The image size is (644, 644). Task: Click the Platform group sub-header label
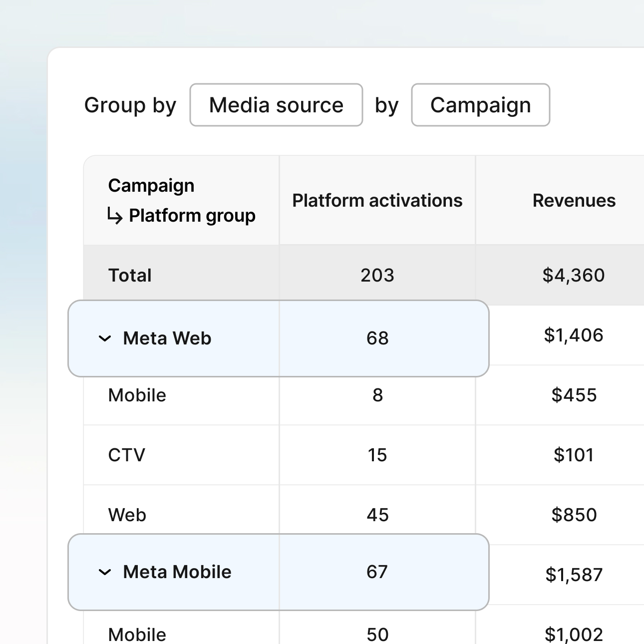pos(192,216)
